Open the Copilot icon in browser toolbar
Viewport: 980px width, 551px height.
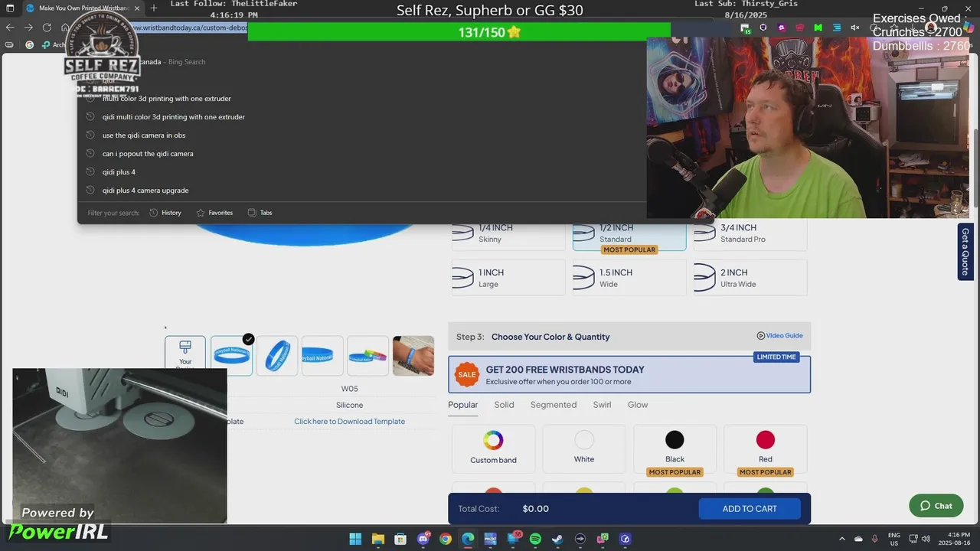tap(968, 28)
